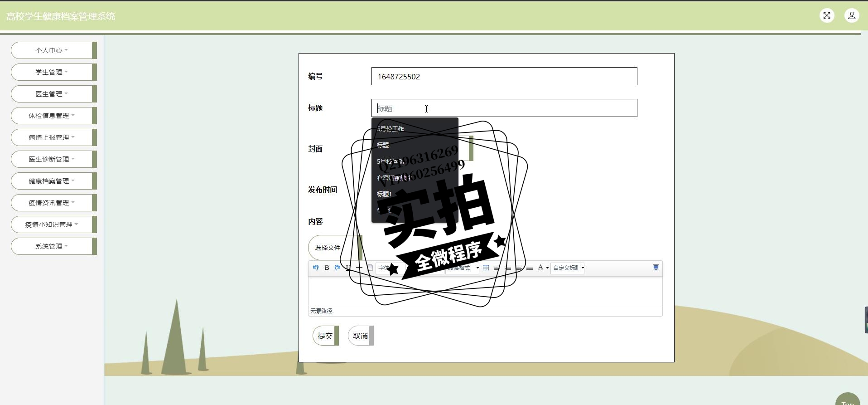Click the font color A icon
Image resolution: width=868 pixels, height=405 pixels.
[540, 268]
